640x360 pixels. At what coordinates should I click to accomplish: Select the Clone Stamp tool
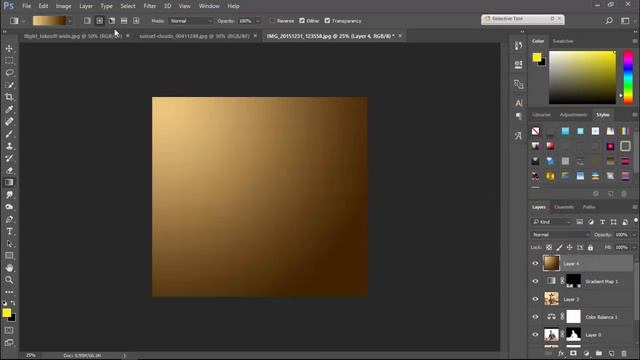coord(9,146)
